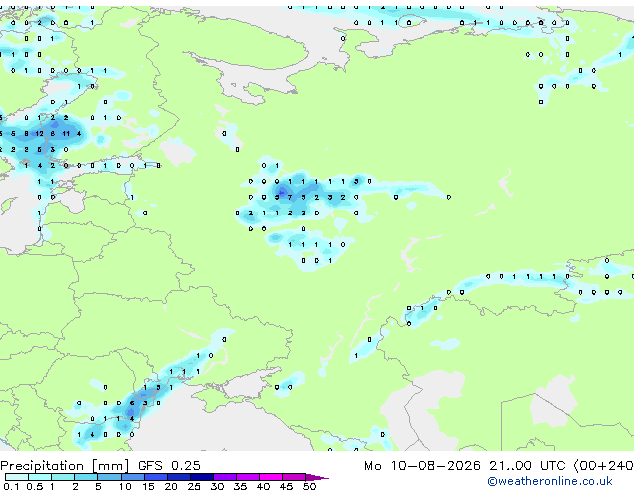The width and height of the screenshot is (634, 490).
Task: Click the "7" precipitation value on map
Action: (x=290, y=197)
